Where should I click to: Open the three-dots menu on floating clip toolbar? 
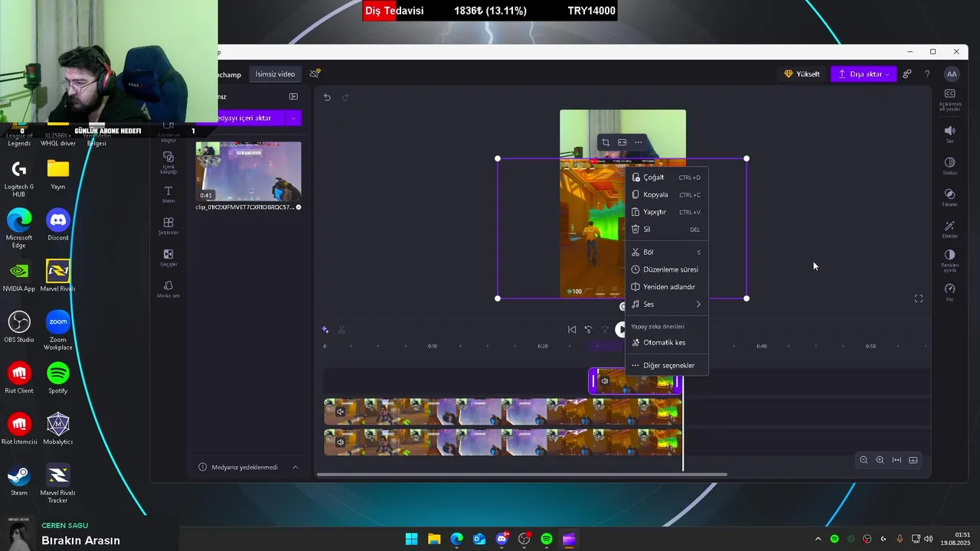639,142
